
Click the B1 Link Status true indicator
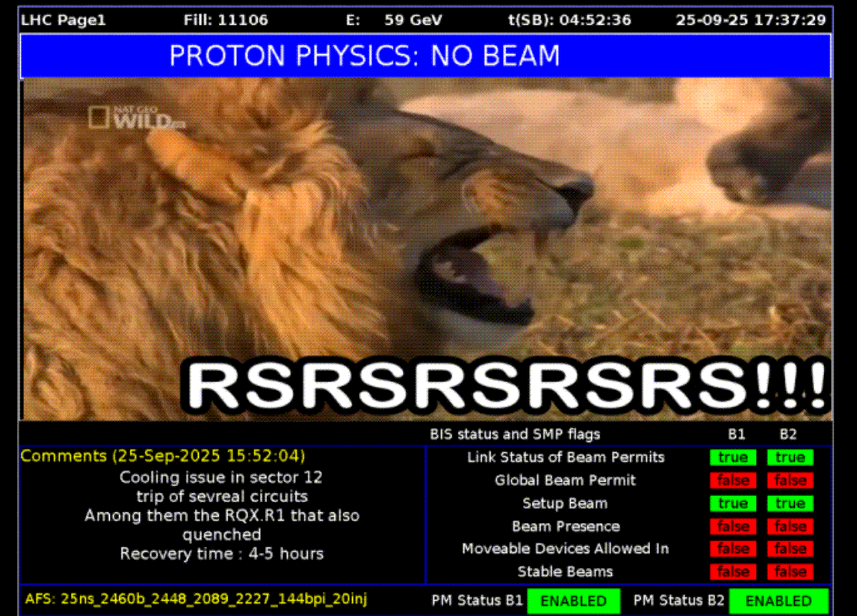point(732,458)
